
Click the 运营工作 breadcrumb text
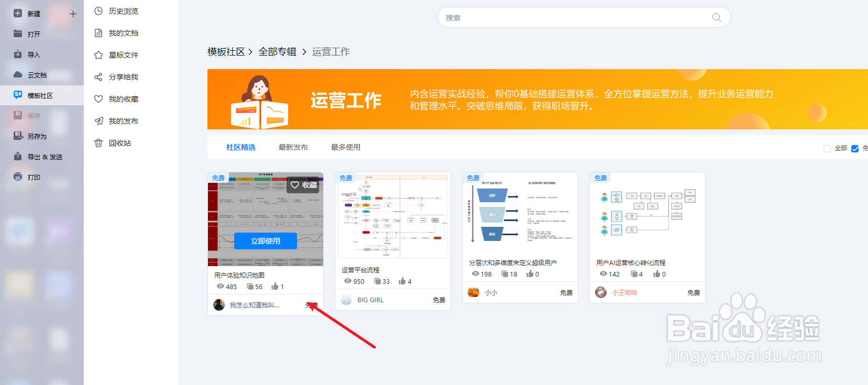(x=331, y=52)
